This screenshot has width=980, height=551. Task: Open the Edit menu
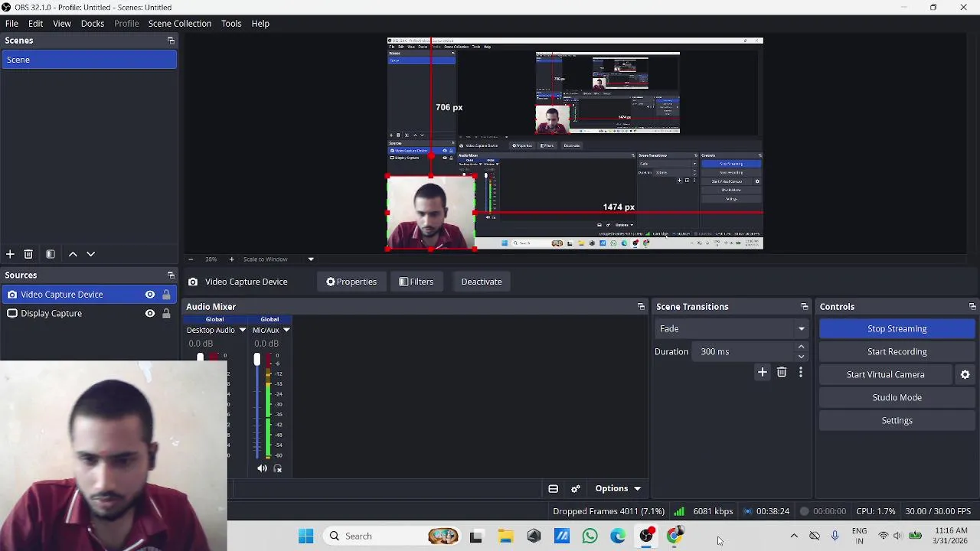(35, 24)
